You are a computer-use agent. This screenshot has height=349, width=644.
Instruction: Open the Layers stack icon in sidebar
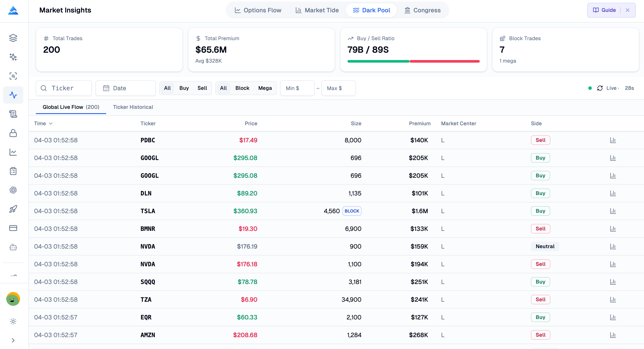point(13,38)
